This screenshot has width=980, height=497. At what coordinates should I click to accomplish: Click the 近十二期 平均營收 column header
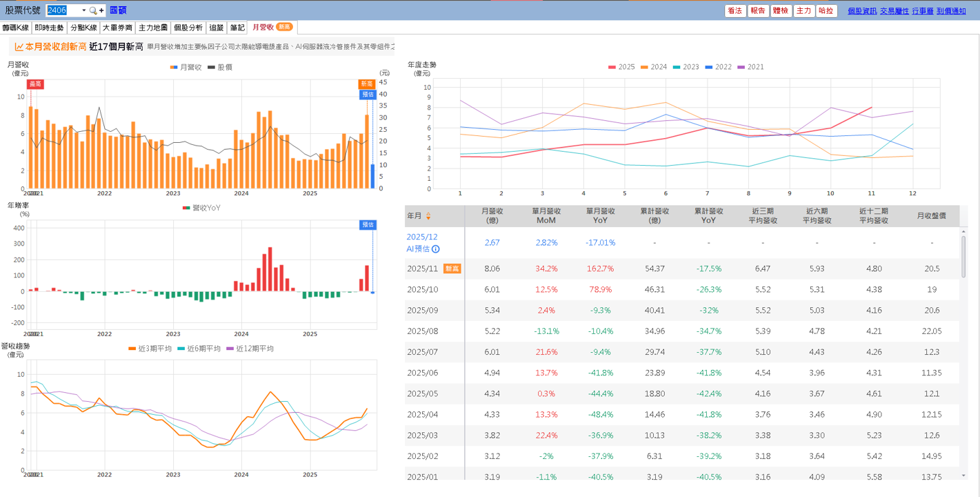(x=874, y=216)
